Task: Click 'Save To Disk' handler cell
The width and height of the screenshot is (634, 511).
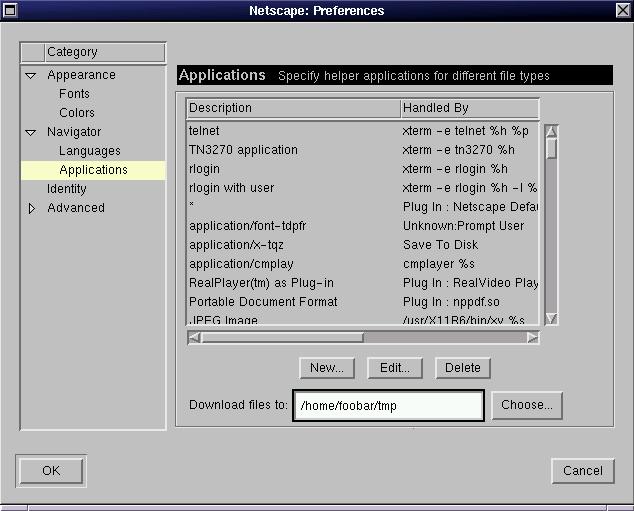Action: pos(440,245)
